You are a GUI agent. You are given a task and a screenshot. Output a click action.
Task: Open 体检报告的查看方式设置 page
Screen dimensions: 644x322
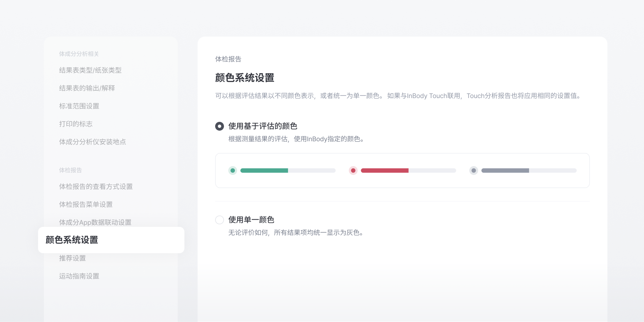click(x=96, y=187)
